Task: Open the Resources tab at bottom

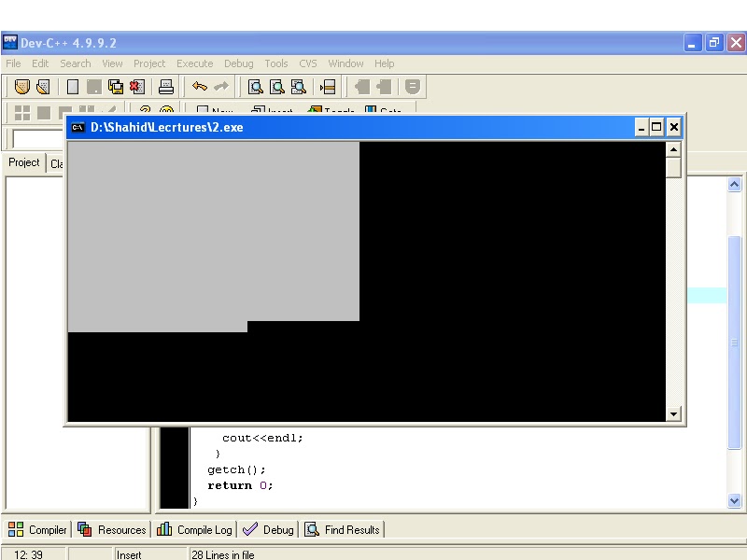Action: (x=111, y=529)
